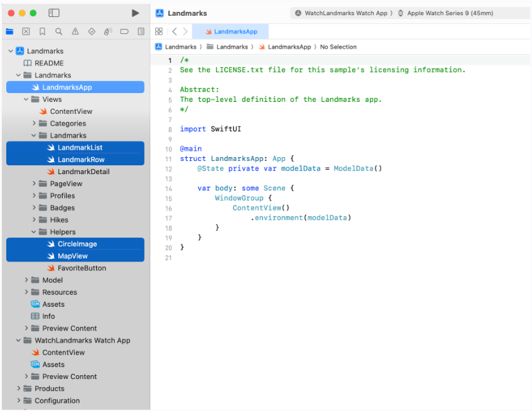Image resolution: width=532 pixels, height=411 pixels.
Task: Open the Source Control navigator
Action: pyautogui.click(x=26, y=31)
